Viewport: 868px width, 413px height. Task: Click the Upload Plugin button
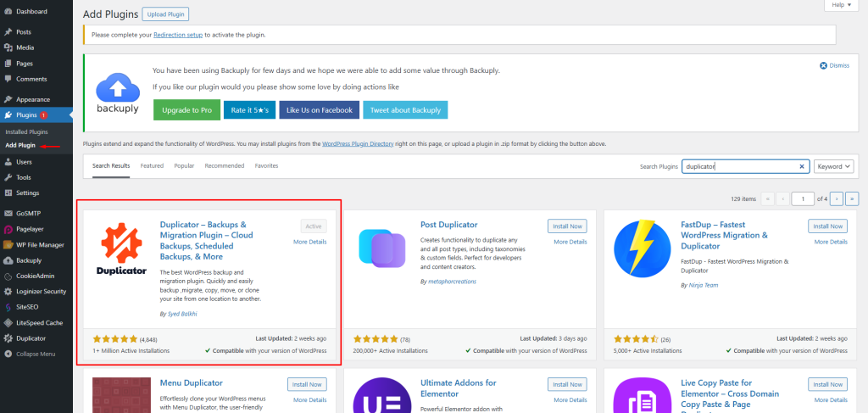[165, 14]
